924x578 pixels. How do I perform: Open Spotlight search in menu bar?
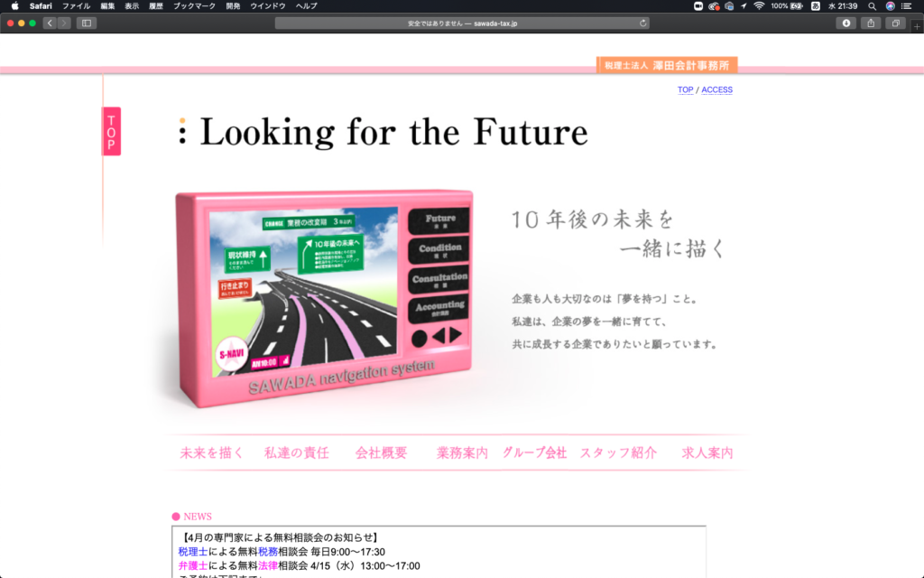(x=873, y=6)
